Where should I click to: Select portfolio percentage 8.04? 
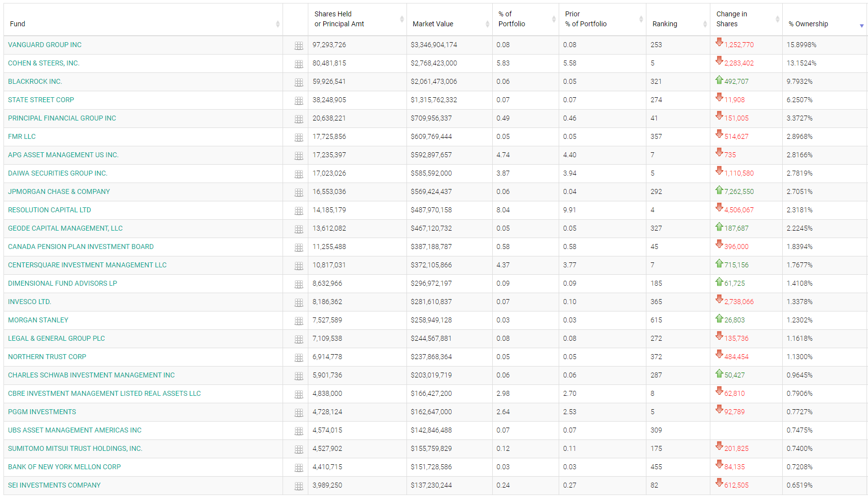point(503,210)
